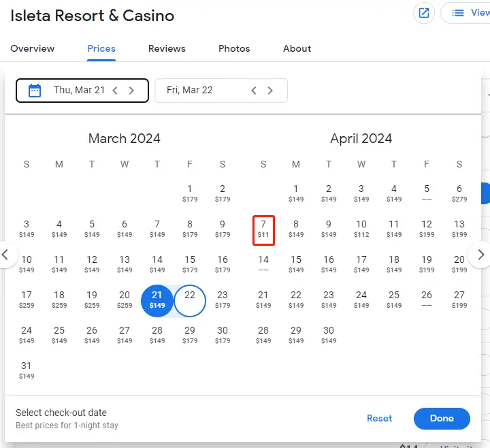Pick March 23 priced $179
This screenshot has width=490, height=448.
click(222, 299)
